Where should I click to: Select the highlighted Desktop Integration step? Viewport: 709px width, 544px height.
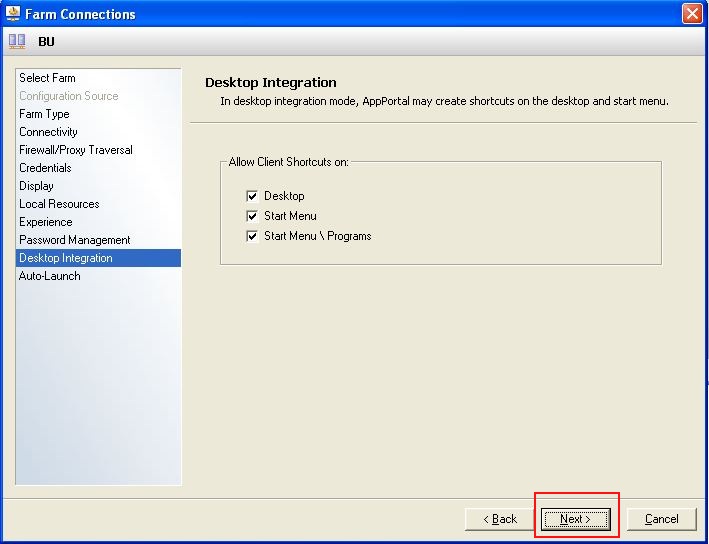coord(98,258)
